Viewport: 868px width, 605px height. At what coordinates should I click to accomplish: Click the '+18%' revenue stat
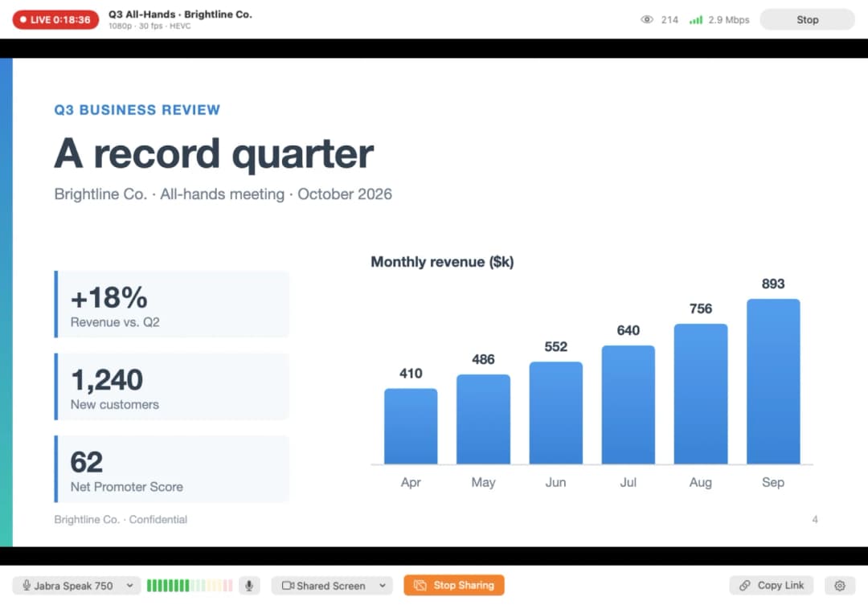[x=109, y=297]
